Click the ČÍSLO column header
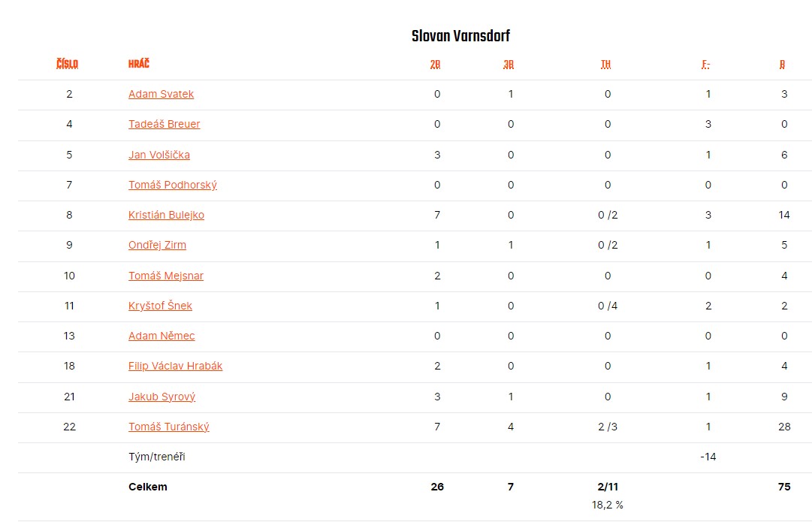Image resolution: width=812 pixels, height=525 pixels. click(x=68, y=64)
